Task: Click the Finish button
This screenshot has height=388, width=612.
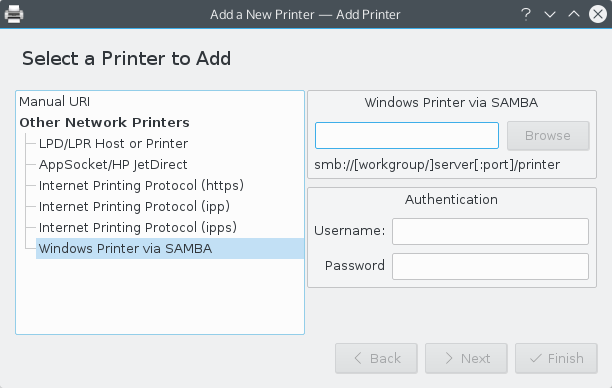Action: click(556, 358)
